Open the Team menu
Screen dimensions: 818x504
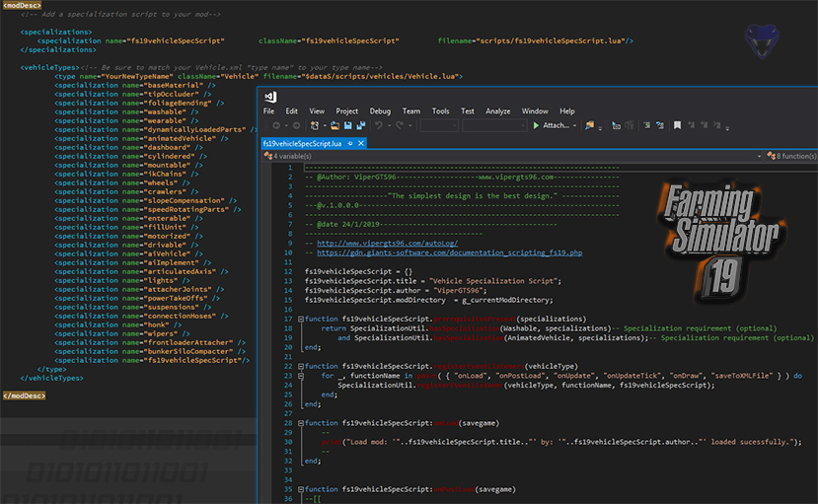[411, 111]
